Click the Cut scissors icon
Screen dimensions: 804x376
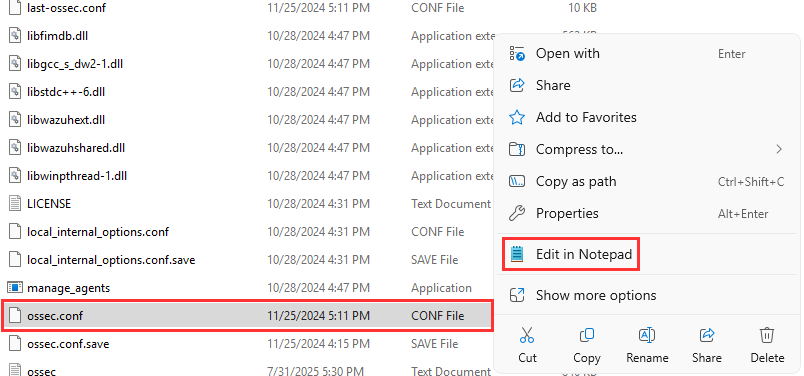527,336
